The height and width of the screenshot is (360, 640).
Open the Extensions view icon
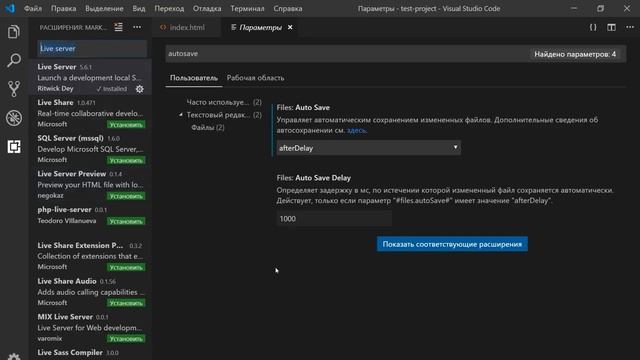(x=14, y=147)
